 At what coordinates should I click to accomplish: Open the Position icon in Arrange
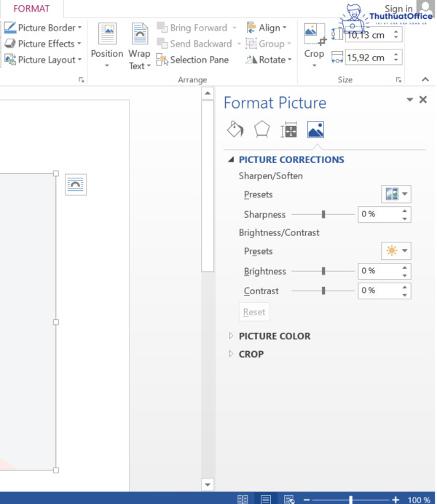107,34
